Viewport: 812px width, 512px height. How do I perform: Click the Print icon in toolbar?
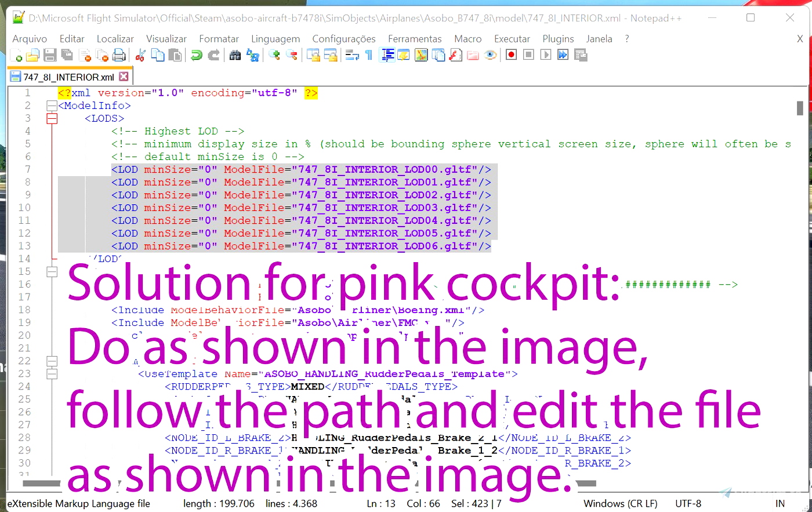pyautogui.click(x=119, y=55)
